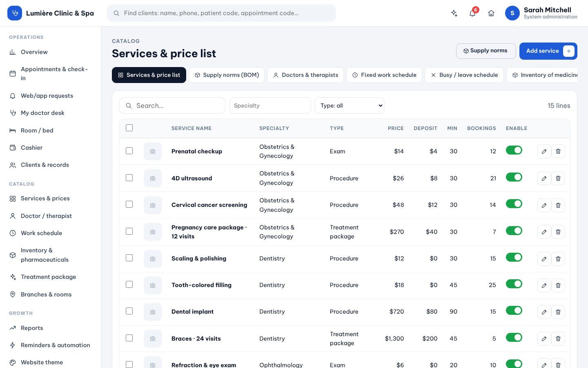
Task: Tick the Dental implant checkbox
Action: point(129,311)
